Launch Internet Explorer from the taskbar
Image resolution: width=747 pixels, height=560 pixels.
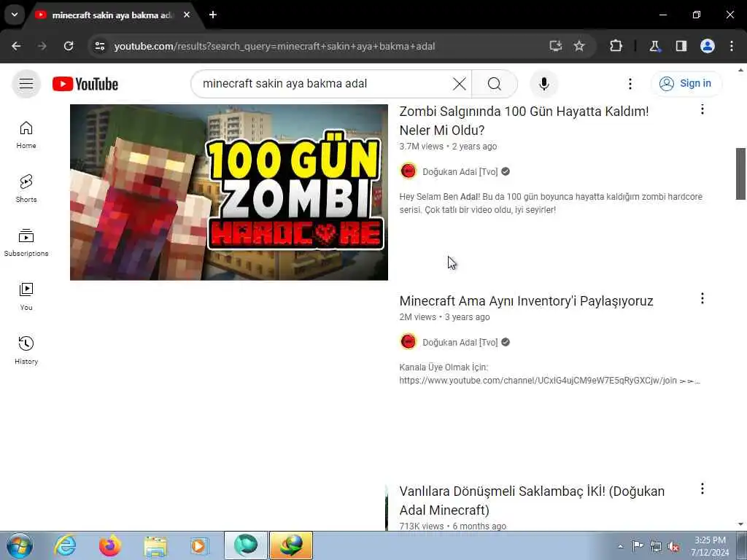pos(64,545)
